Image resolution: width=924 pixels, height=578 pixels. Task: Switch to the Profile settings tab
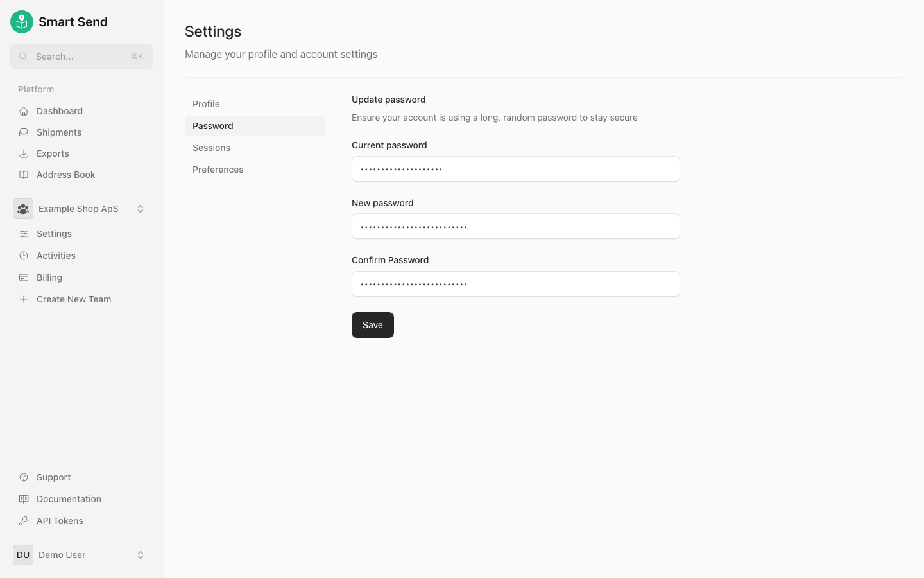[206, 104]
